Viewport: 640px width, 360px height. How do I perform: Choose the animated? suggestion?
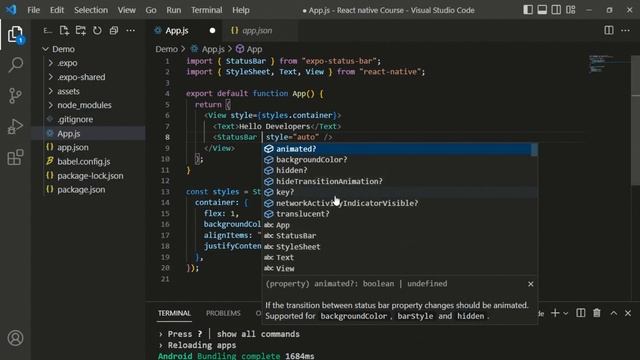pyautogui.click(x=397, y=149)
